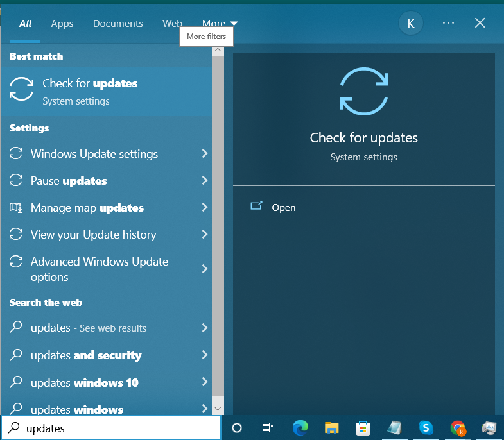The image size is (504, 440).
Task: Launch Skype from the taskbar
Action: [x=426, y=428]
